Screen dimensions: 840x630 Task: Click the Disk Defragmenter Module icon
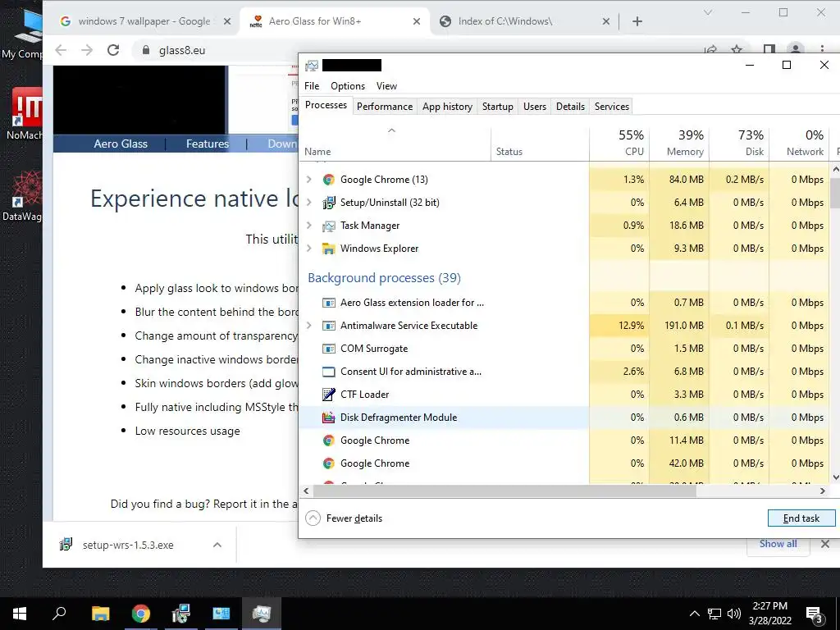(x=328, y=418)
